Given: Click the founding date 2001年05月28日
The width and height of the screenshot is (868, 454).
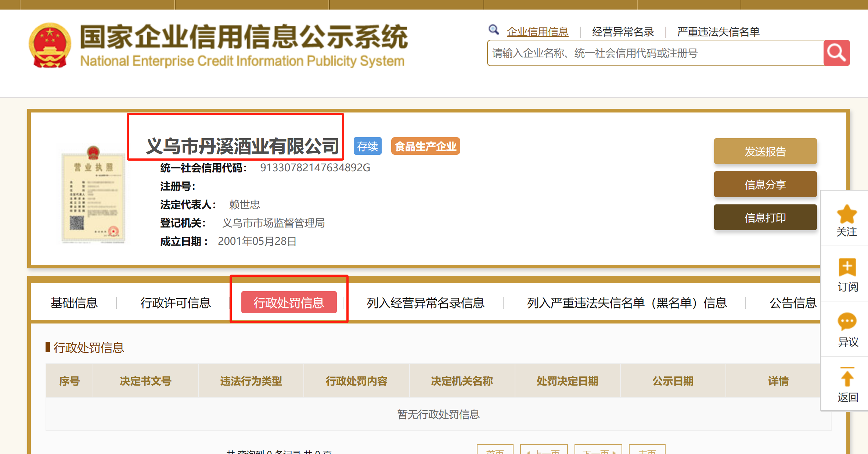Looking at the screenshot, I should pos(257,241).
